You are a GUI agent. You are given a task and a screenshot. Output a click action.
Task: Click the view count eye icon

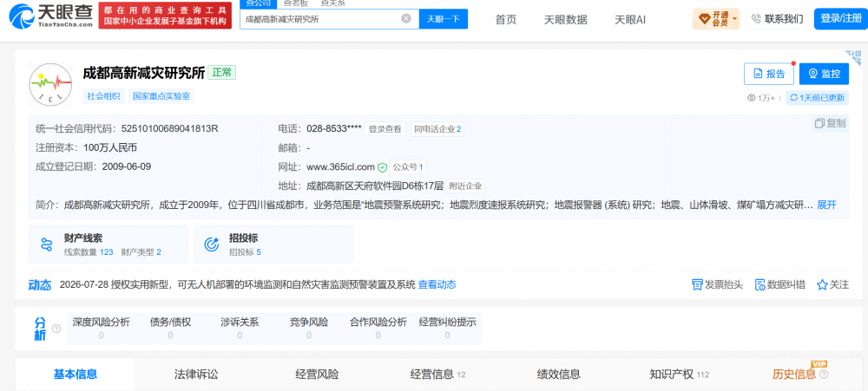(x=751, y=98)
